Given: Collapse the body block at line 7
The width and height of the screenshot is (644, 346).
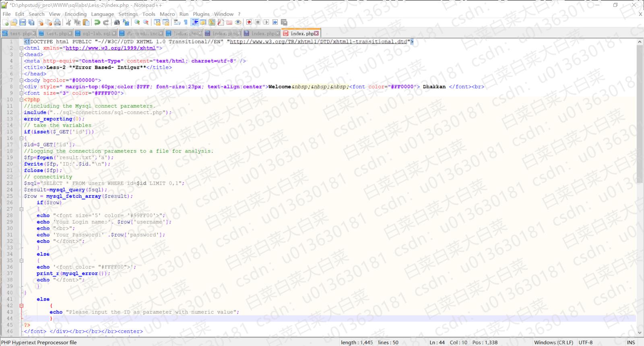Looking at the screenshot, I should click(x=21, y=80).
